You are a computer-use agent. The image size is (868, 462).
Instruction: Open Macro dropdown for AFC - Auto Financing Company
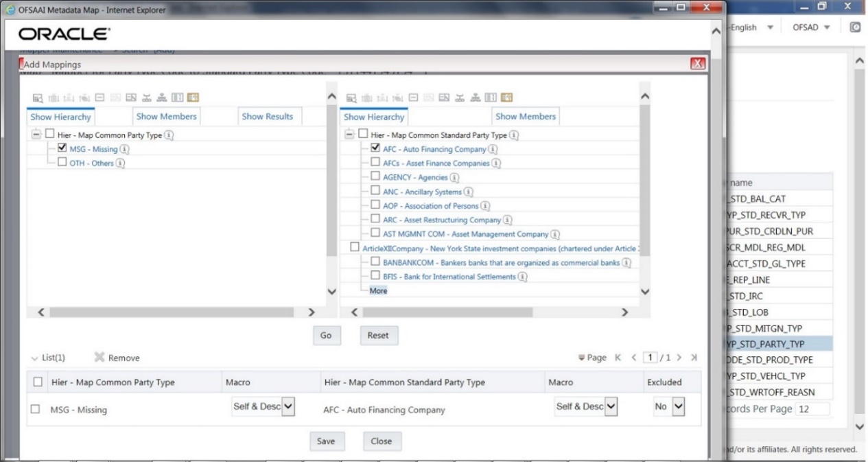click(587, 406)
